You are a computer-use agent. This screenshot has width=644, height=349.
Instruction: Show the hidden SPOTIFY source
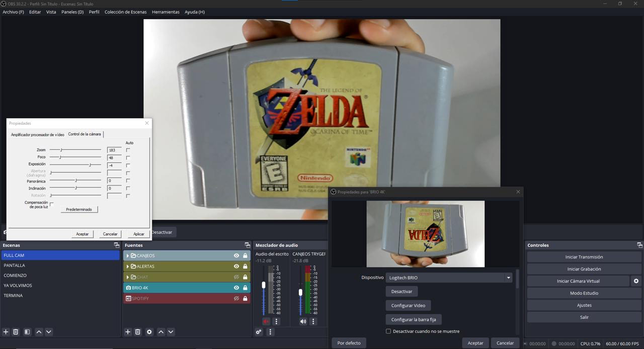coord(236,298)
